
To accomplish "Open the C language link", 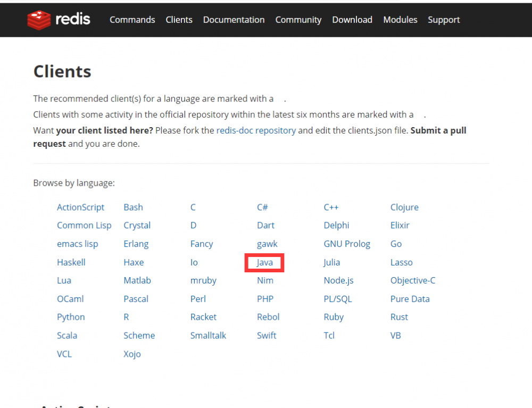I will 193,207.
